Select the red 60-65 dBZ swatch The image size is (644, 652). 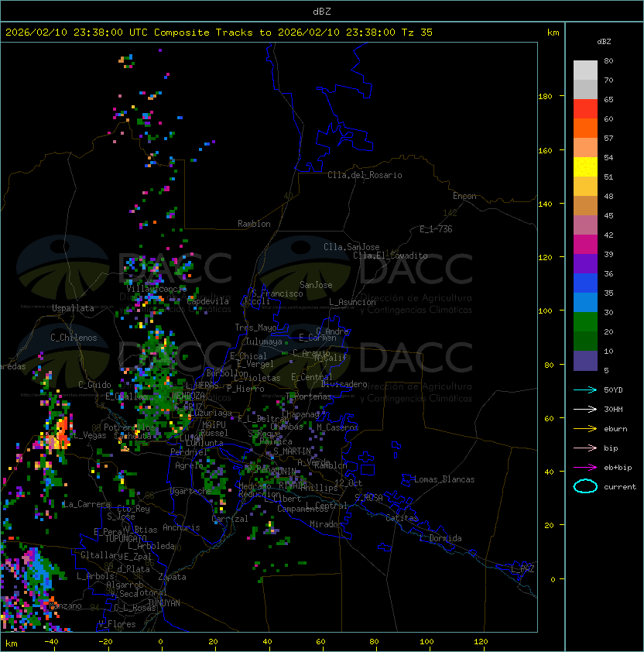585,109
